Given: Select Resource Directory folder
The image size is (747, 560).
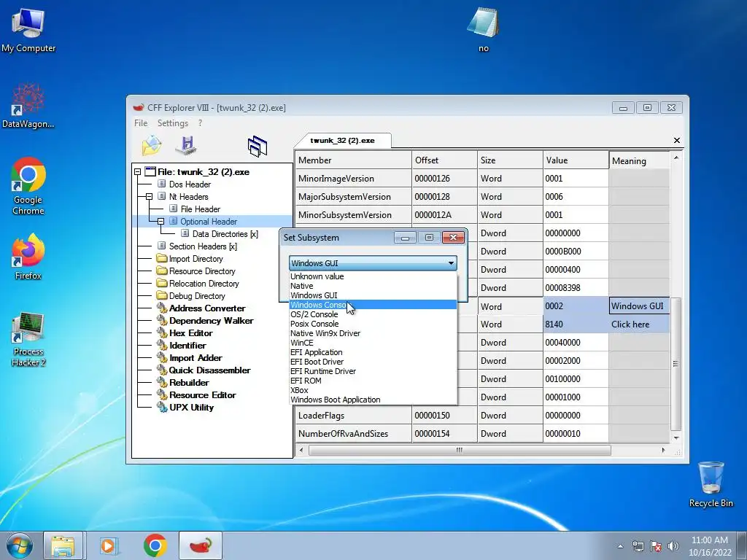Looking at the screenshot, I should (x=202, y=271).
